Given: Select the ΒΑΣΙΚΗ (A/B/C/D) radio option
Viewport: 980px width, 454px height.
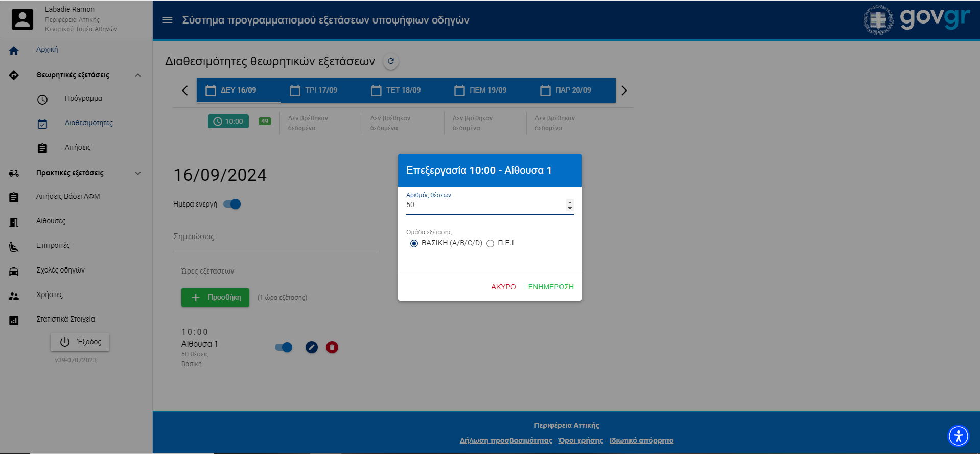Looking at the screenshot, I should click(x=414, y=243).
